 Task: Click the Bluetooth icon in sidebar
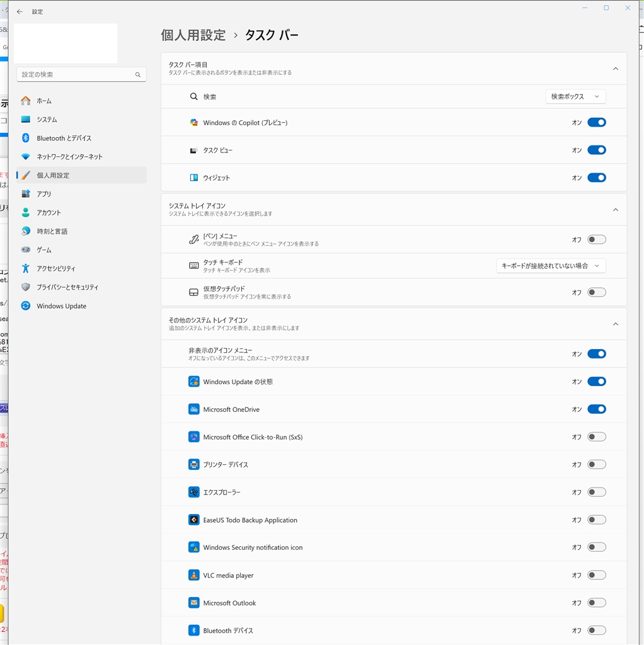click(x=25, y=138)
